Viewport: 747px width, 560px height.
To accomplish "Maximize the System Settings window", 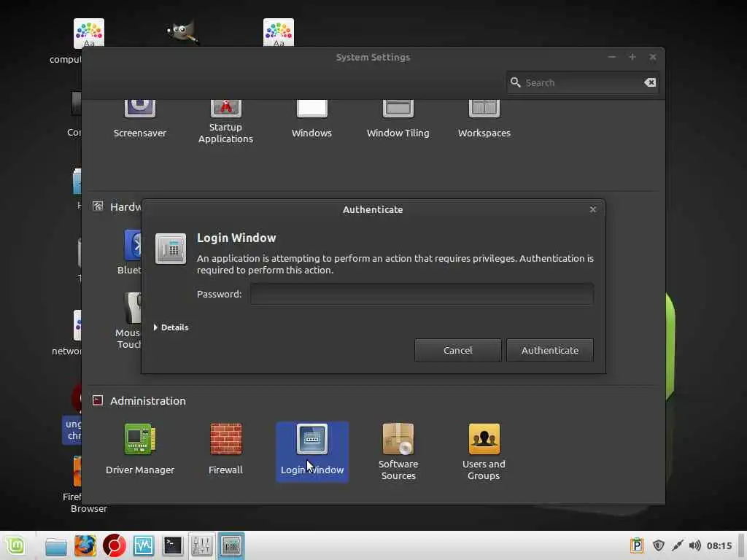I will point(632,57).
